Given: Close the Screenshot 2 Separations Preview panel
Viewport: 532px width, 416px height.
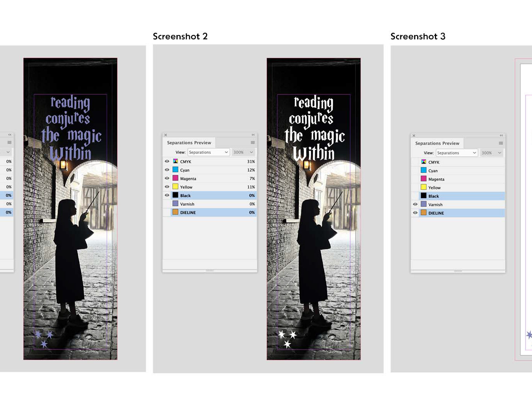Looking at the screenshot, I should [166, 135].
